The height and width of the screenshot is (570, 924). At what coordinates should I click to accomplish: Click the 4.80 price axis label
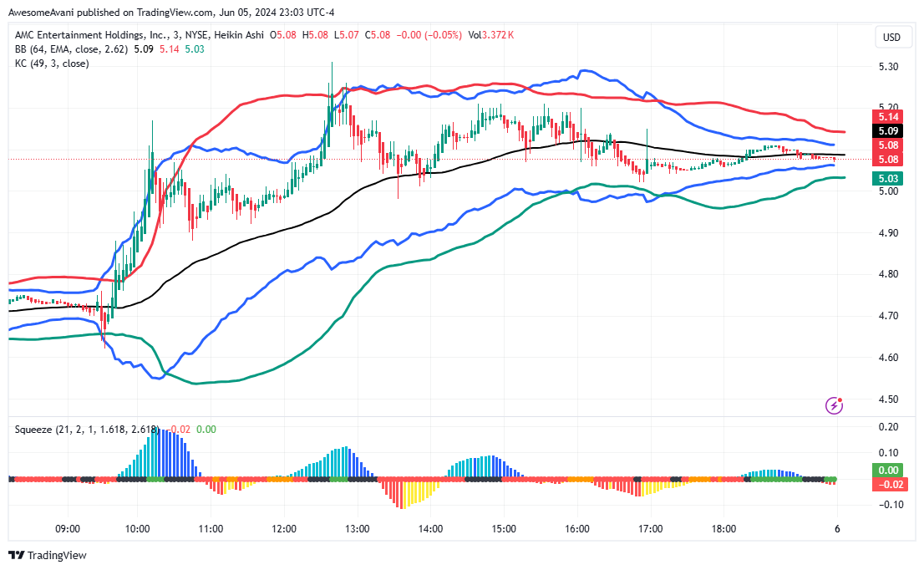(888, 274)
